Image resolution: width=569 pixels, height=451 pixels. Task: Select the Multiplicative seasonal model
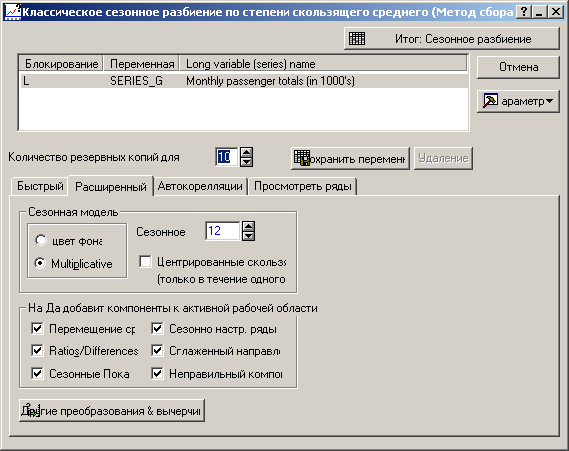click(40, 263)
